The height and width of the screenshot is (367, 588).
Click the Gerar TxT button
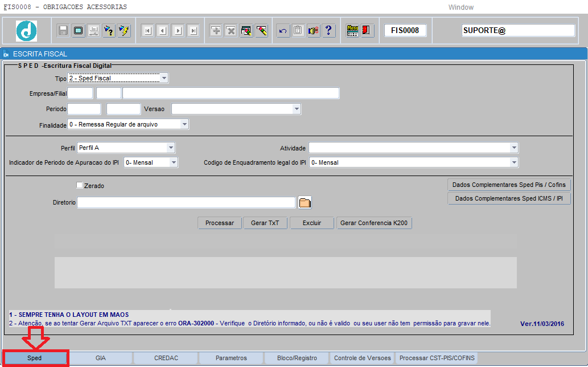265,223
